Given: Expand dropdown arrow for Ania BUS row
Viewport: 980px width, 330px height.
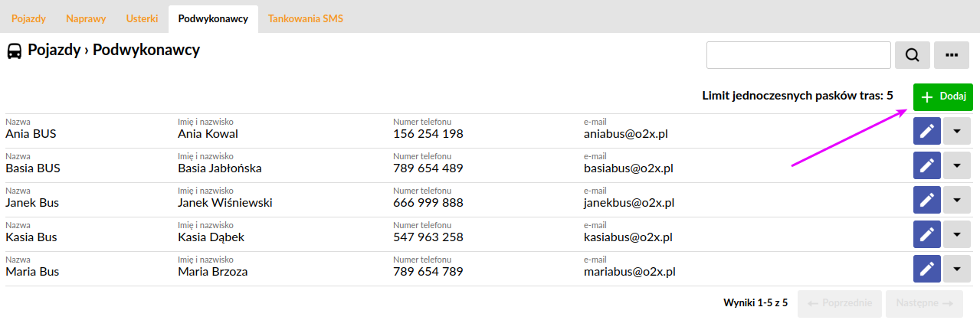Looking at the screenshot, I should tap(957, 131).
